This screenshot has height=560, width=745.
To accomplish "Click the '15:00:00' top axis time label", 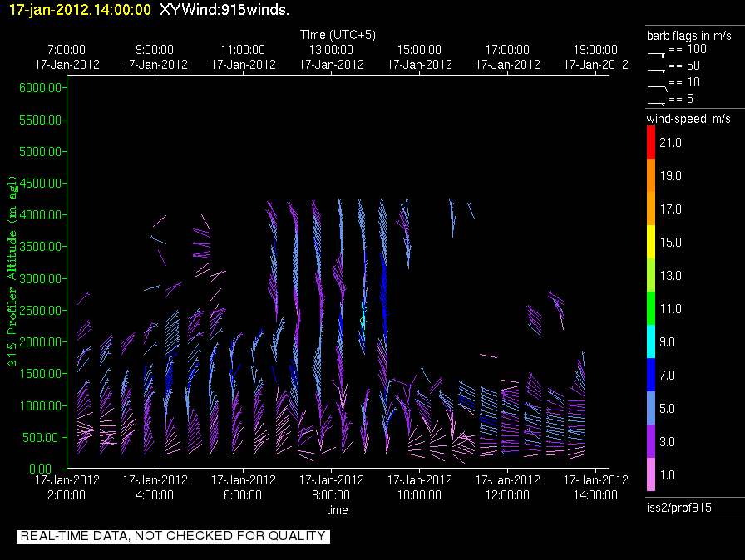I will click(x=419, y=50).
